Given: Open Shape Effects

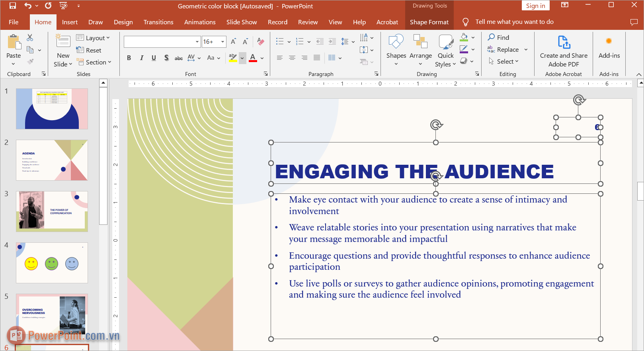Looking at the screenshot, I should (x=464, y=61).
